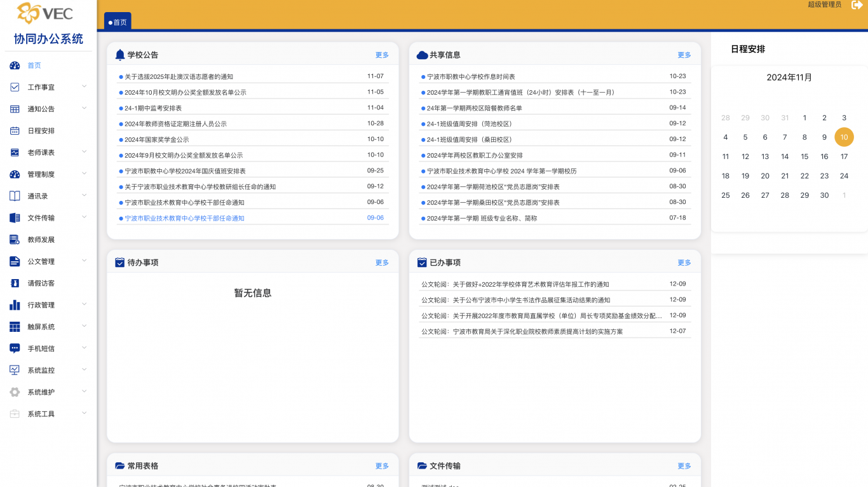Expand the 管理制度 submenu arrow
The height and width of the screenshot is (487, 868).
85,174
